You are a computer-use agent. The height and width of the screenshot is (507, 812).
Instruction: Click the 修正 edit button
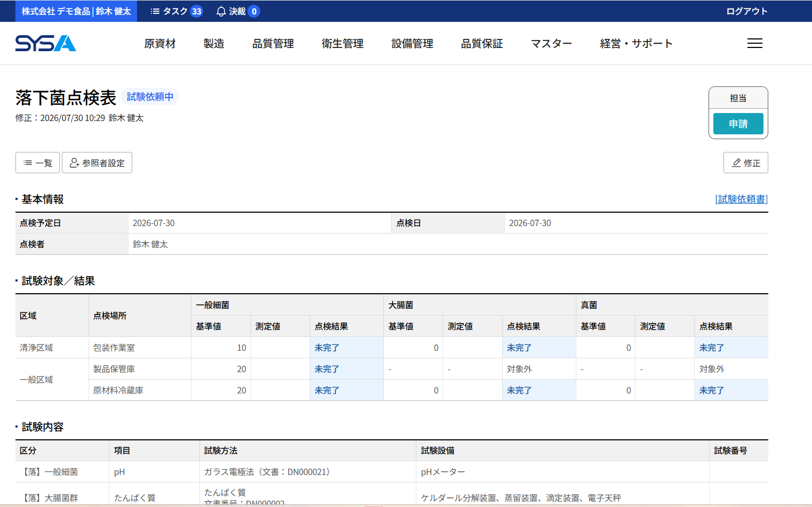745,163
